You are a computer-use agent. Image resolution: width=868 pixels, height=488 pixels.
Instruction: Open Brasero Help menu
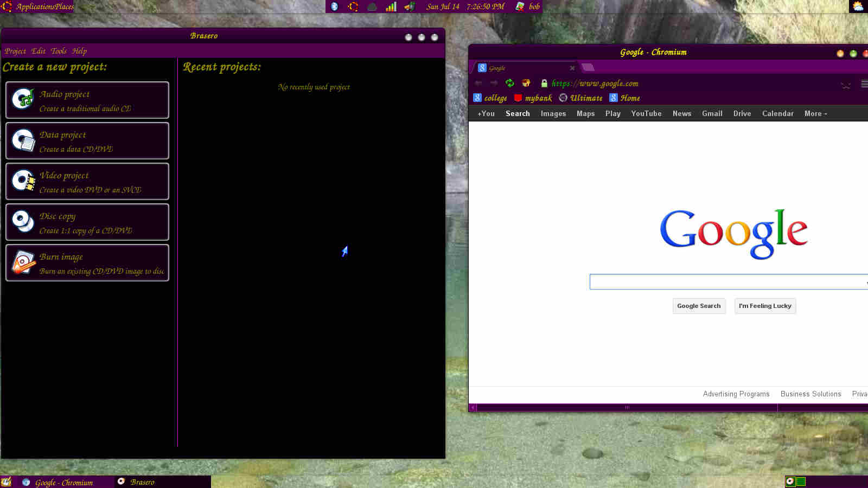pos(79,51)
